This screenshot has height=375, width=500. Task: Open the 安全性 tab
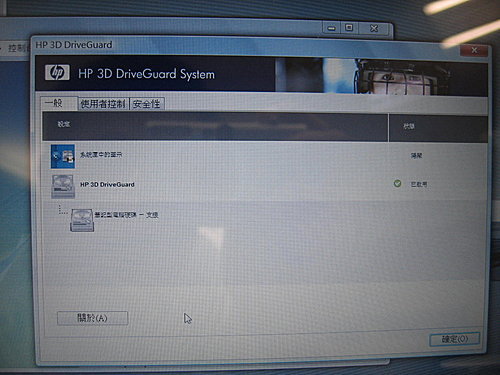pyautogui.click(x=147, y=104)
